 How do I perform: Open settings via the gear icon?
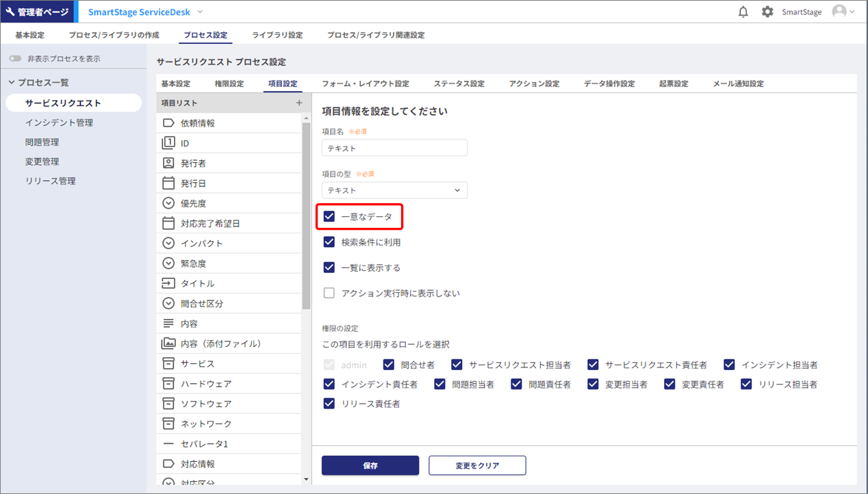coord(767,12)
